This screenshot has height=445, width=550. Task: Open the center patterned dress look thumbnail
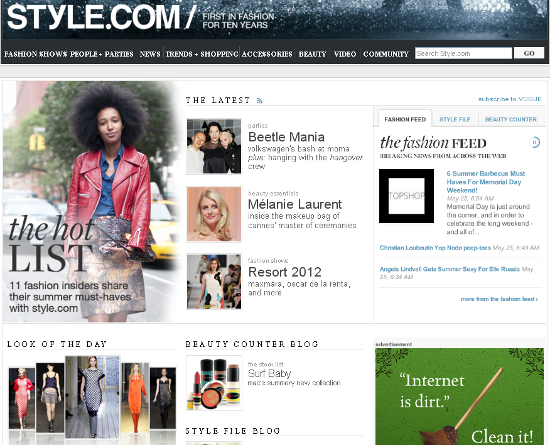tap(92, 397)
